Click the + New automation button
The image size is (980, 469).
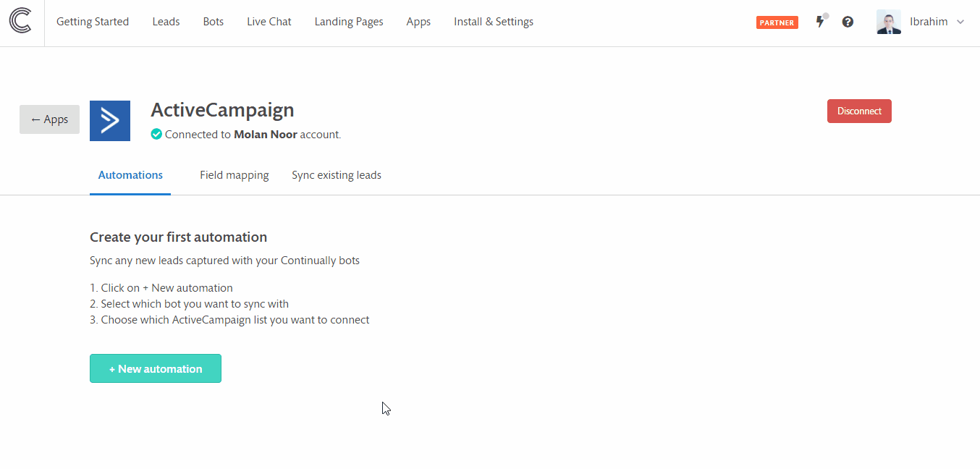coord(156,368)
